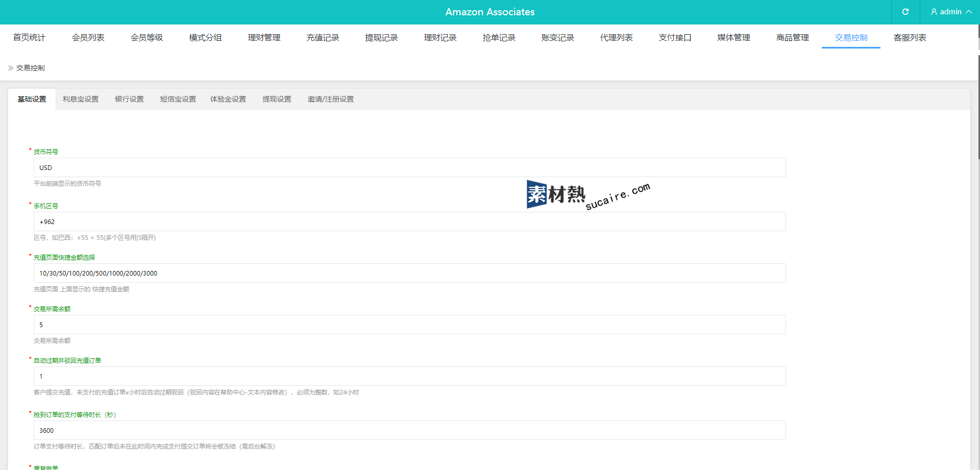Open 理财管理 menu
The image size is (980, 470).
coord(264,37)
